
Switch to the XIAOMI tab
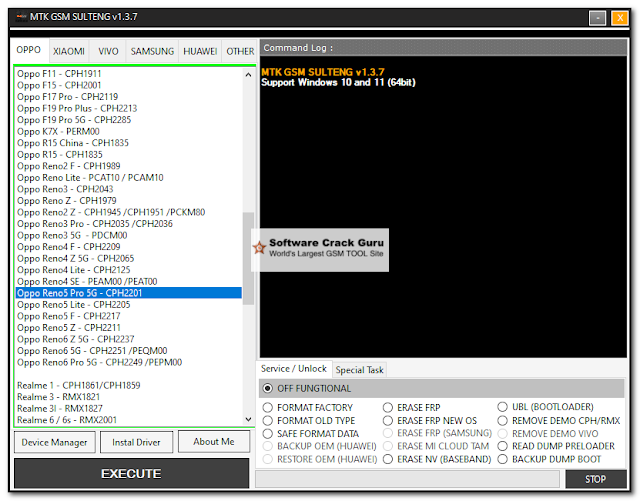pyautogui.click(x=69, y=51)
